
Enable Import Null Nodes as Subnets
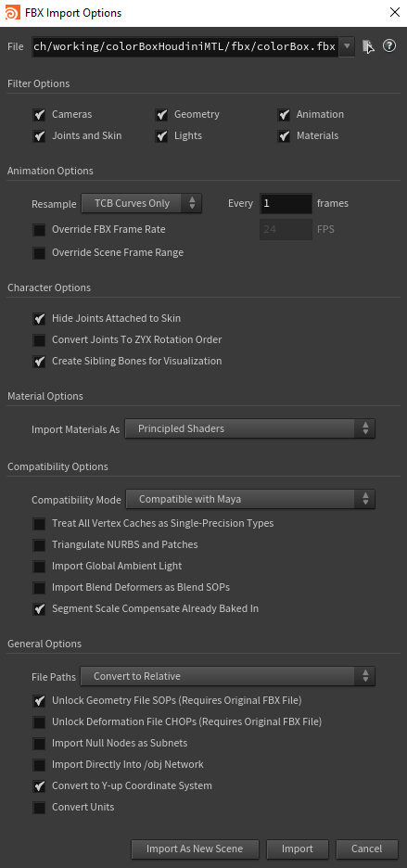click(39, 744)
